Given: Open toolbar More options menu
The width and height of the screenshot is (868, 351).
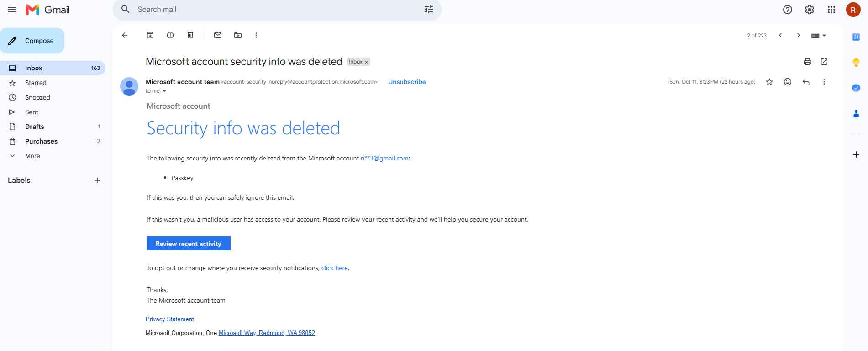Looking at the screenshot, I should click(x=256, y=35).
